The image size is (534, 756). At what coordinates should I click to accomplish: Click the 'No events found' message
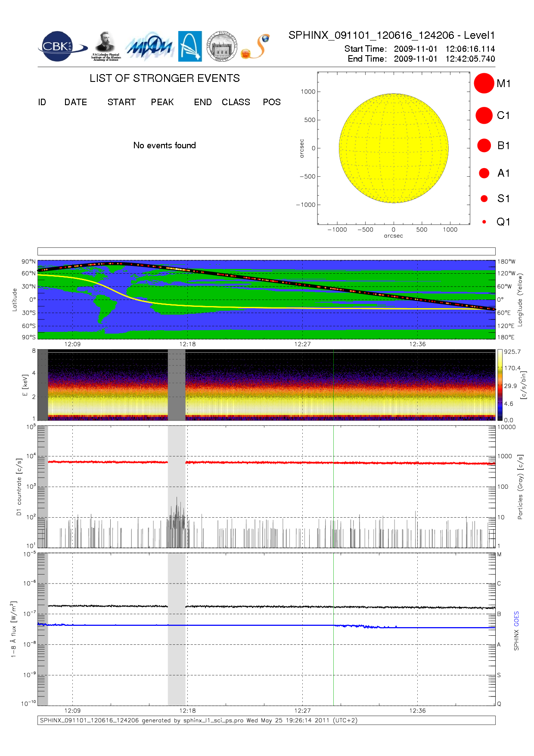pyautogui.click(x=165, y=145)
